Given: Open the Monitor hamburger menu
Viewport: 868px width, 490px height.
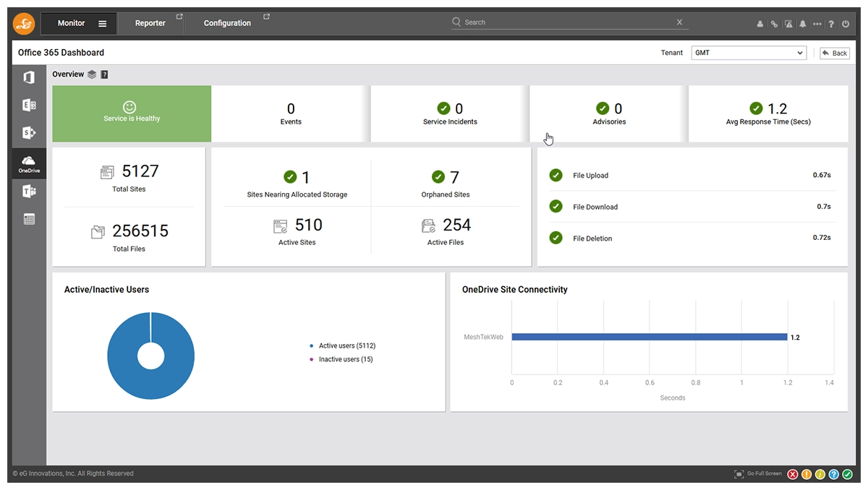Looking at the screenshot, I should 103,24.
